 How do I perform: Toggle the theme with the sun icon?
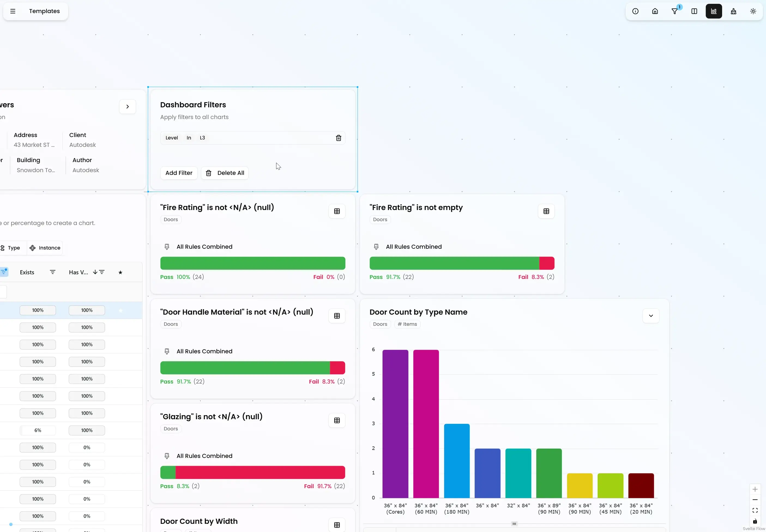(753, 11)
